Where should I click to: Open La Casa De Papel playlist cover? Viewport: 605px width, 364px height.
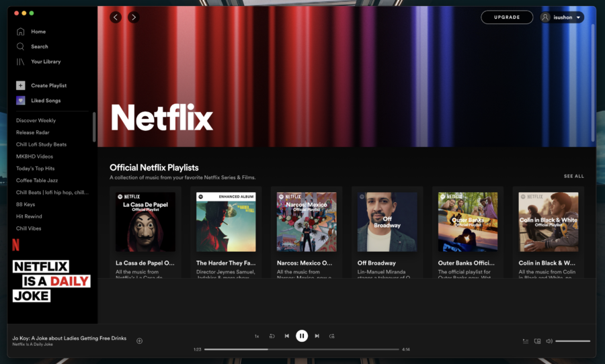pyautogui.click(x=145, y=222)
